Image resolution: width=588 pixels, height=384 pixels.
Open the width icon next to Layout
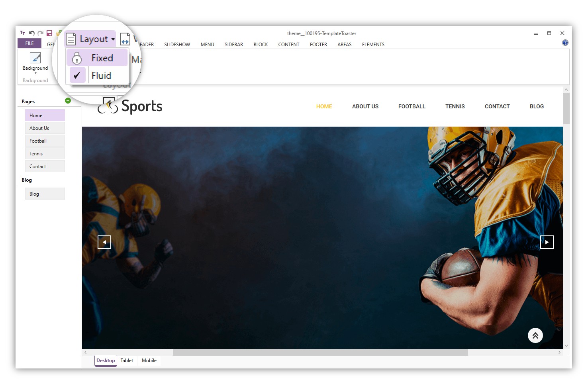coord(125,39)
